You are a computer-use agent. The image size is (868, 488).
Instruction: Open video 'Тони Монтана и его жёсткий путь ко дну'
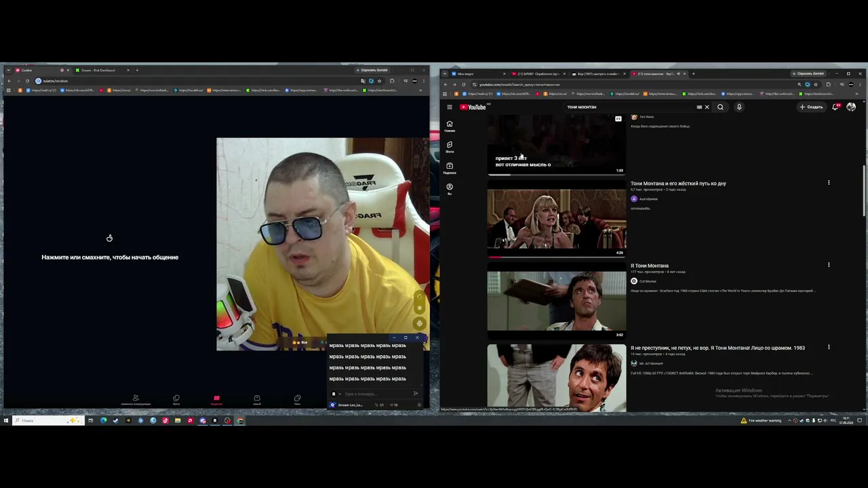click(x=678, y=184)
